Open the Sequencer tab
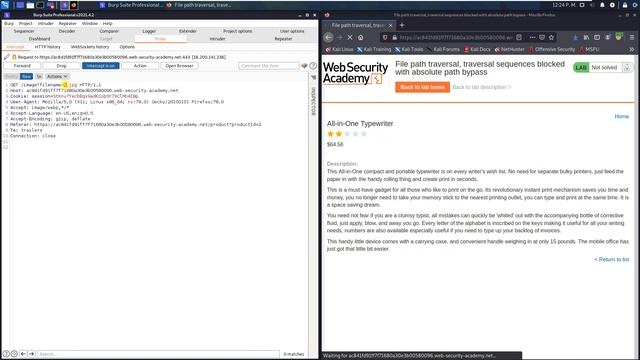Image resolution: width=640 pixels, height=360 pixels. (24, 31)
